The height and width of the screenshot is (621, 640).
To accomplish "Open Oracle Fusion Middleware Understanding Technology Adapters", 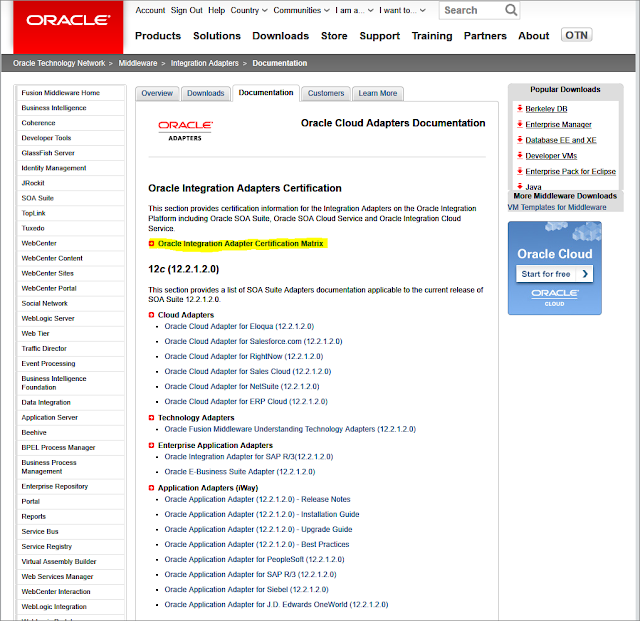I will [290, 430].
